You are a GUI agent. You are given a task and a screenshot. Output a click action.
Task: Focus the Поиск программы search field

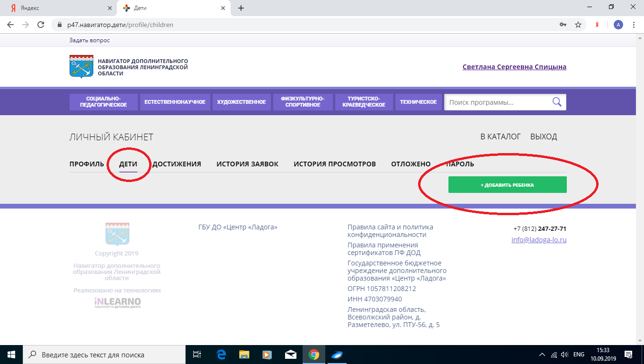(x=497, y=102)
